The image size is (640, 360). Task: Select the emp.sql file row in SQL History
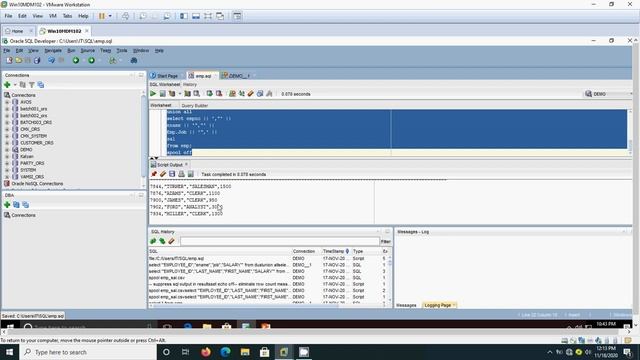click(269, 258)
